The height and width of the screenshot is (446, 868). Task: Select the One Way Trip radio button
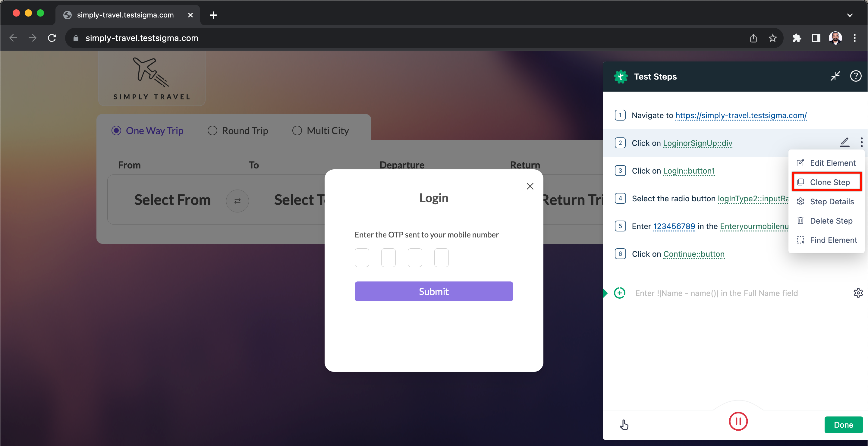coord(116,131)
